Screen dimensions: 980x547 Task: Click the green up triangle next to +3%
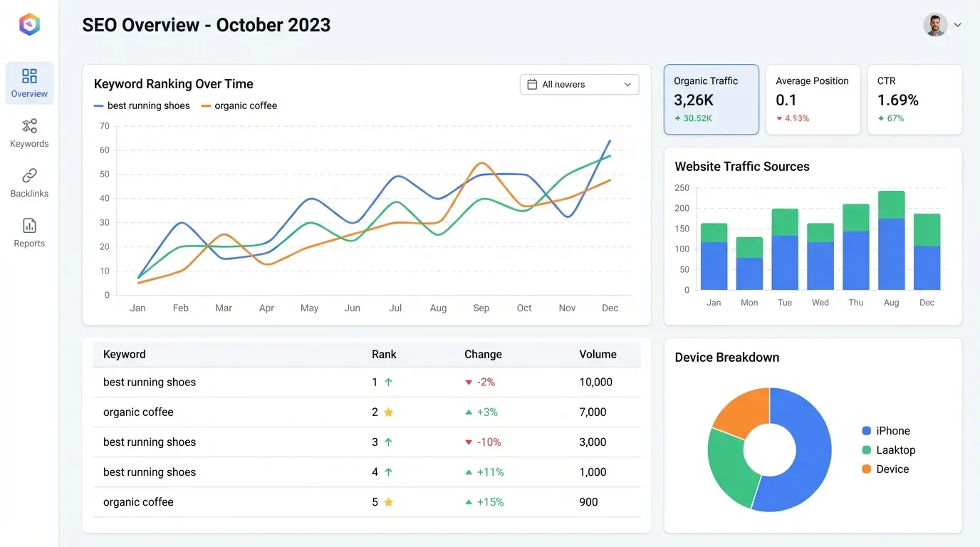469,412
